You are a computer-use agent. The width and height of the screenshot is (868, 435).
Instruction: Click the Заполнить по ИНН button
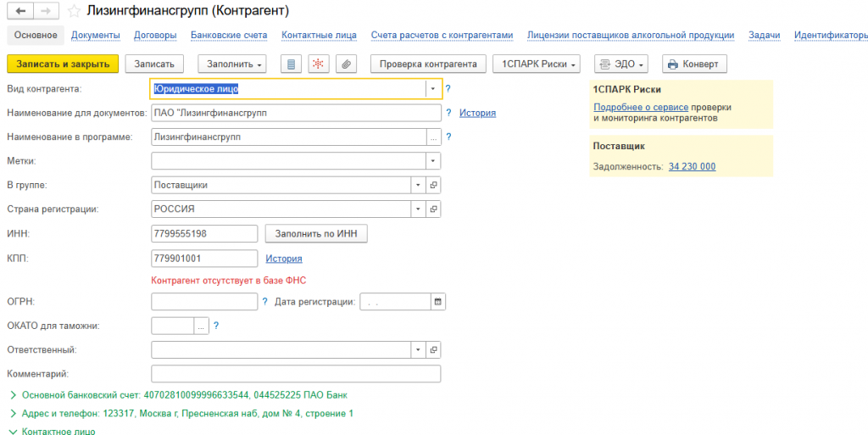(x=316, y=233)
